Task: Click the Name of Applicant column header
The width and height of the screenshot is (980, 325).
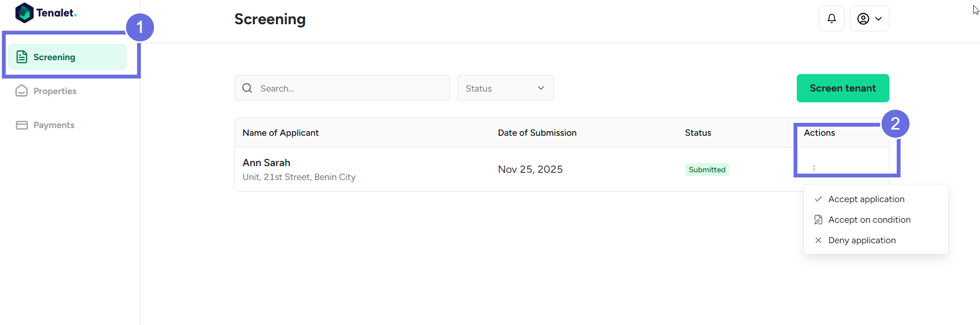Action: click(281, 133)
